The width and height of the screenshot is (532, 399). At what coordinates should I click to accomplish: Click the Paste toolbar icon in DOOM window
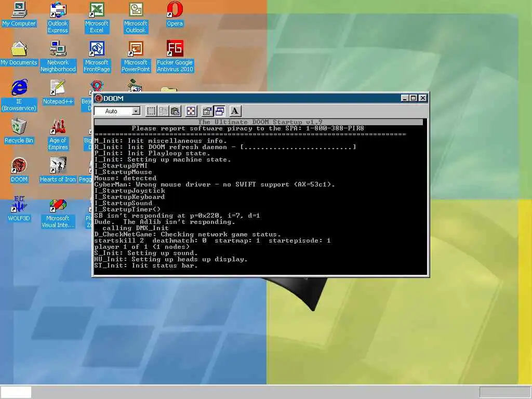click(175, 111)
